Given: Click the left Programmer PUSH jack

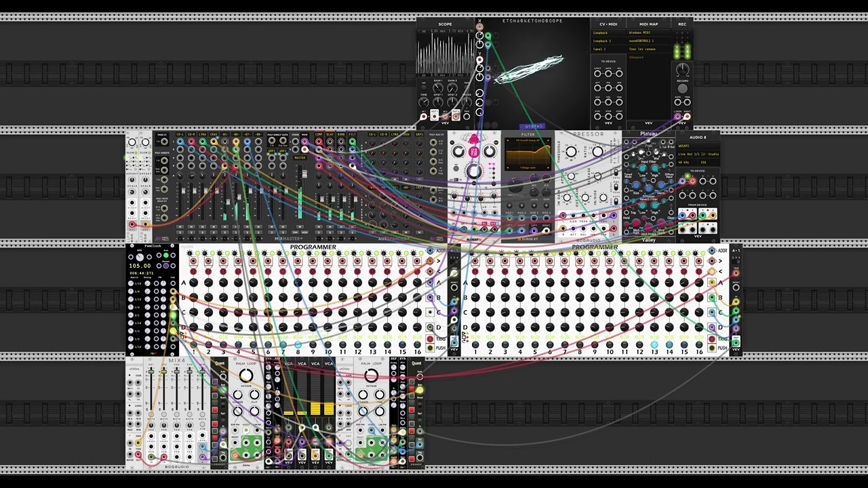Looking at the screenshot, I should point(430,348).
